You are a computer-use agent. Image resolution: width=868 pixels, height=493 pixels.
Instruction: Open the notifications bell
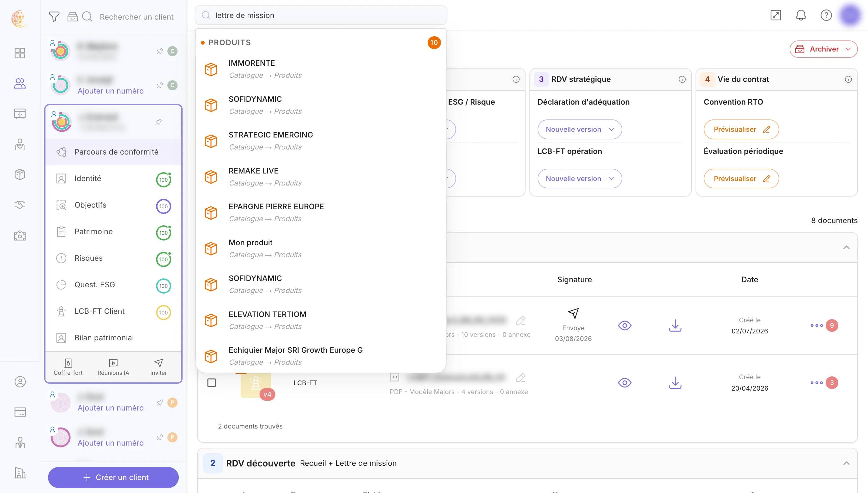tap(801, 15)
